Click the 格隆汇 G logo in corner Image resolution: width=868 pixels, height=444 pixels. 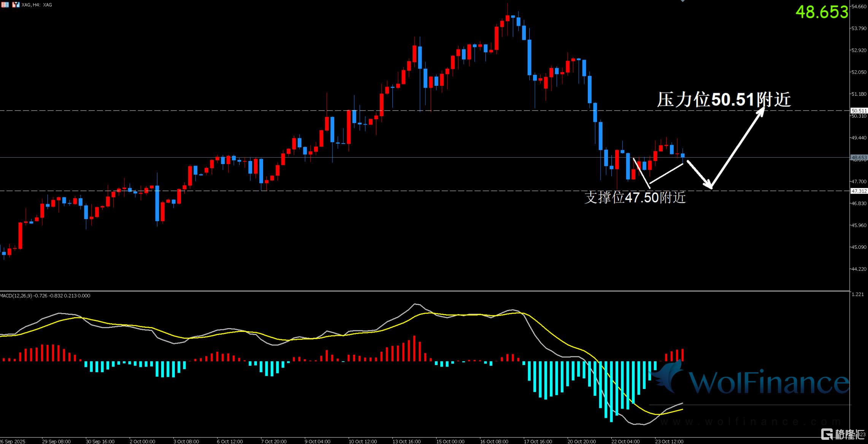pyautogui.click(x=827, y=434)
